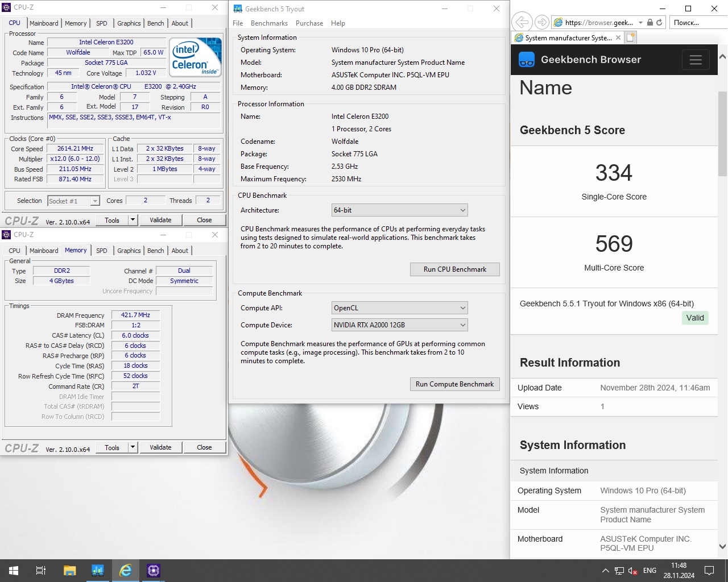Click the Intel Celeron inside logo

coord(196,57)
